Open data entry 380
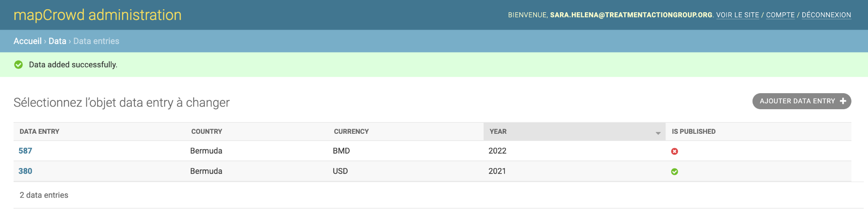Viewport: 868px width, 218px height. click(25, 171)
